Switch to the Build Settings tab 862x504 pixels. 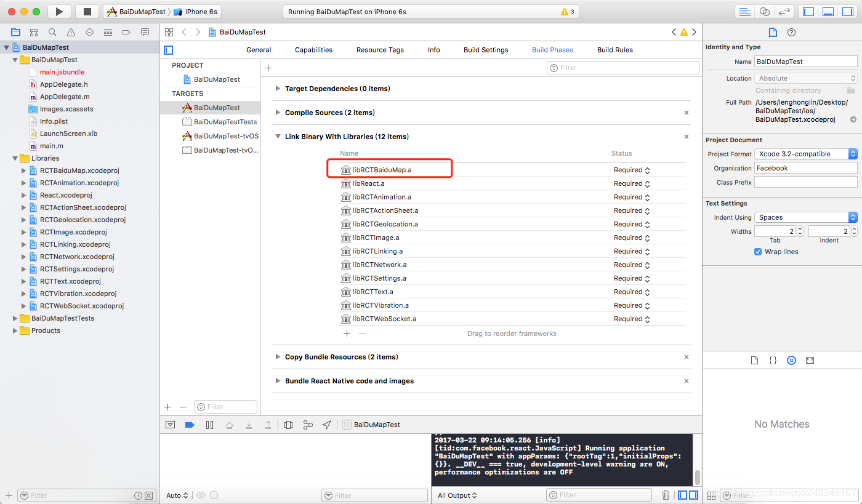(x=486, y=50)
